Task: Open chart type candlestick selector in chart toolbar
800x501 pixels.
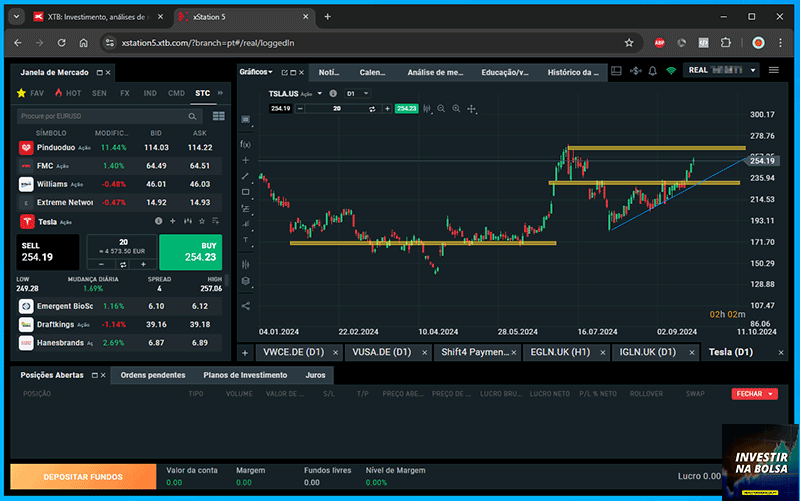Action: click(x=427, y=109)
